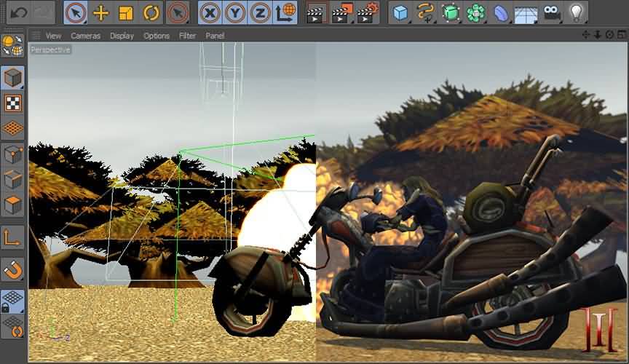This screenshot has width=629, height=364.
Task: Switch to Workplane mode orange grid icon
Action: coord(12,128)
